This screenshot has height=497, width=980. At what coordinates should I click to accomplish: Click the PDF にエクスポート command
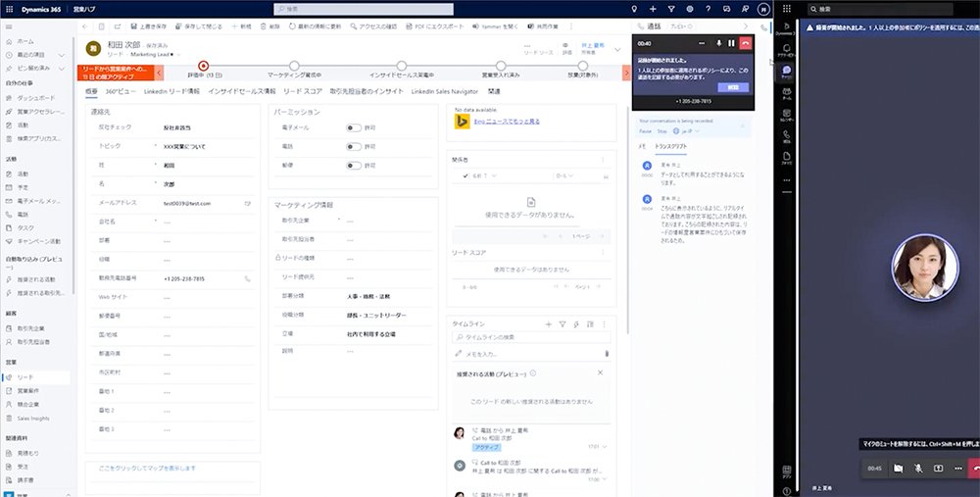click(x=435, y=26)
